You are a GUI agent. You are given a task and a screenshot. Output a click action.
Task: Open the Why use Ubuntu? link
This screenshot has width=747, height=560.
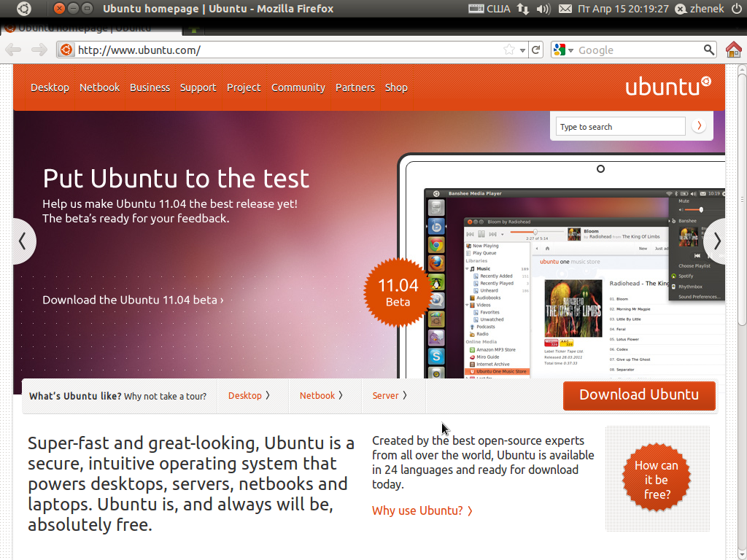(422, 511)
